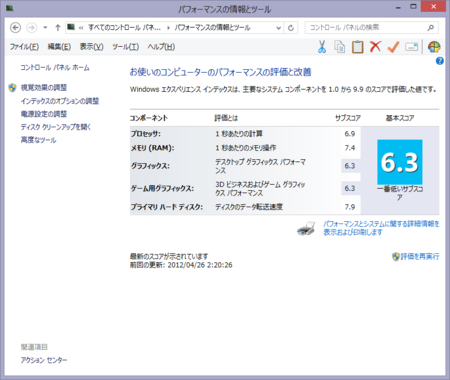Click the Paste clipboard icon
Image resolution: width=450 pixels, height=380 pixels.
pyautogui.click(x=357, y=47)
